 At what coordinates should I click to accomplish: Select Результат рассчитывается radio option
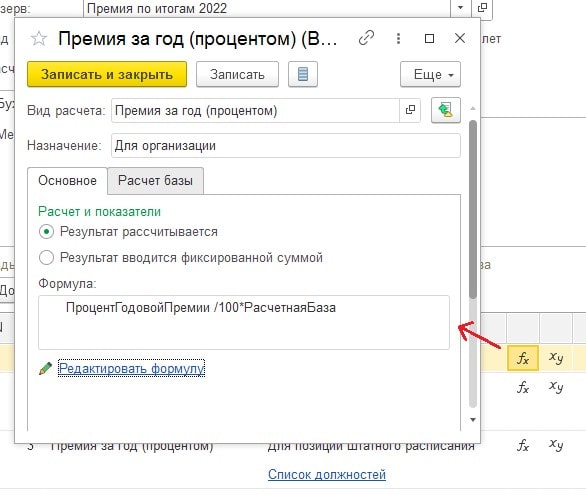[x=46, y=232]
